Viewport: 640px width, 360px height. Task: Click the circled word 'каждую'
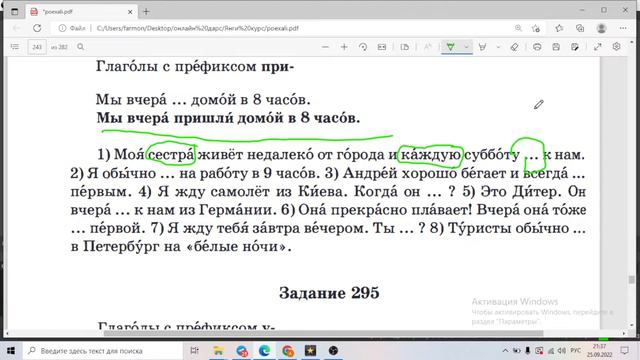point(431,155)
